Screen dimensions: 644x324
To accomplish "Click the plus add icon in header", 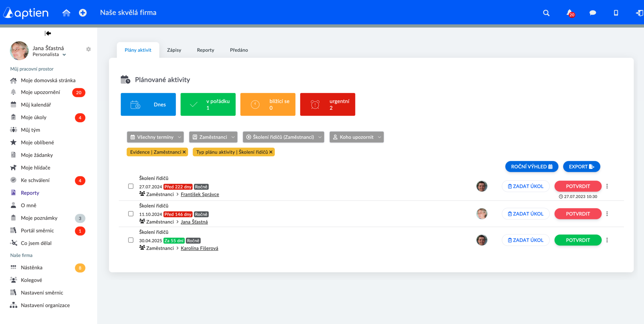I will [x=83, y=13].
